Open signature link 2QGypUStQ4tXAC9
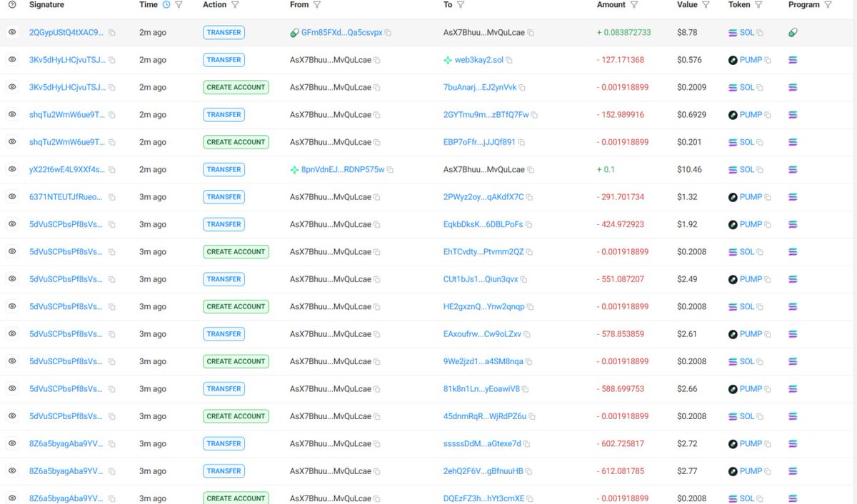The height and width of the screenshot is (504, 857). tap(67, 32)
